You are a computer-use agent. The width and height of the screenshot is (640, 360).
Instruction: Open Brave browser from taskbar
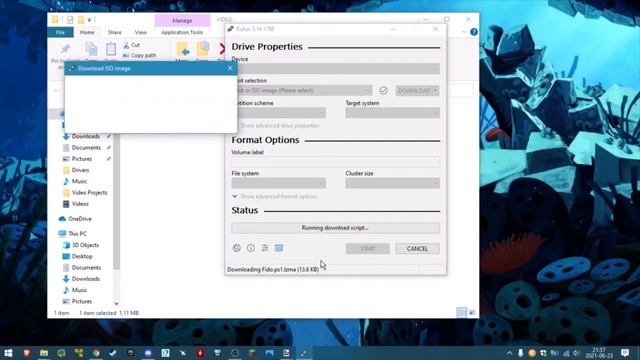pyautogui.click(x=27, y=353)
